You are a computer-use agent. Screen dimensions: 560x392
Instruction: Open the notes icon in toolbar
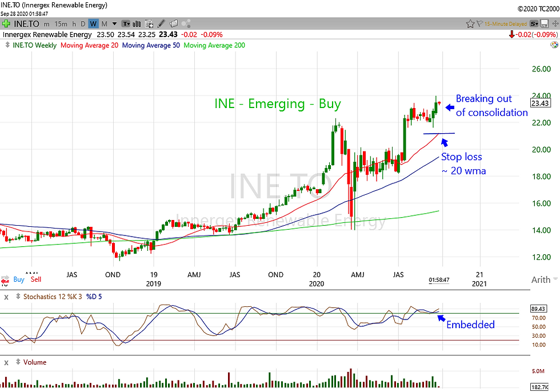click(x=174, y=23)
